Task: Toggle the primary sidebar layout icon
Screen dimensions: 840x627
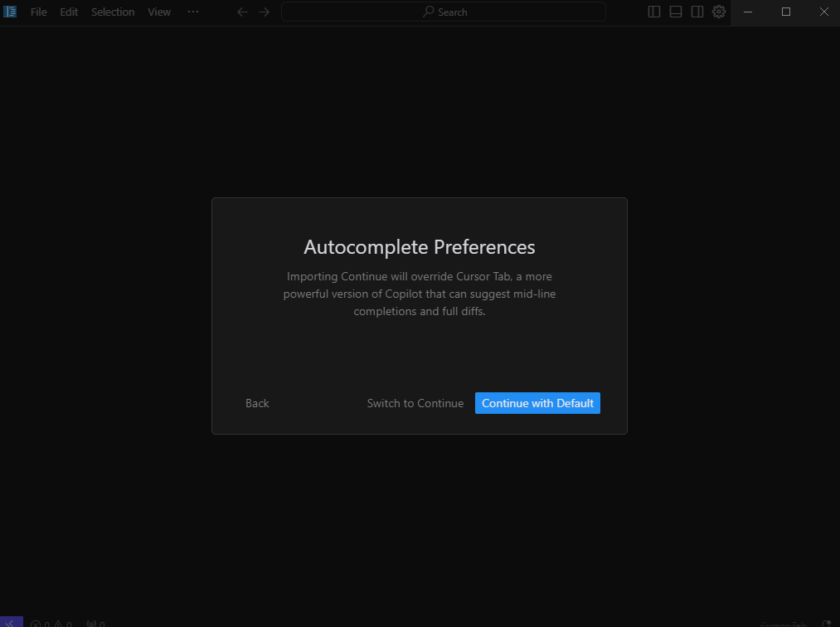Action: (654, 12)
